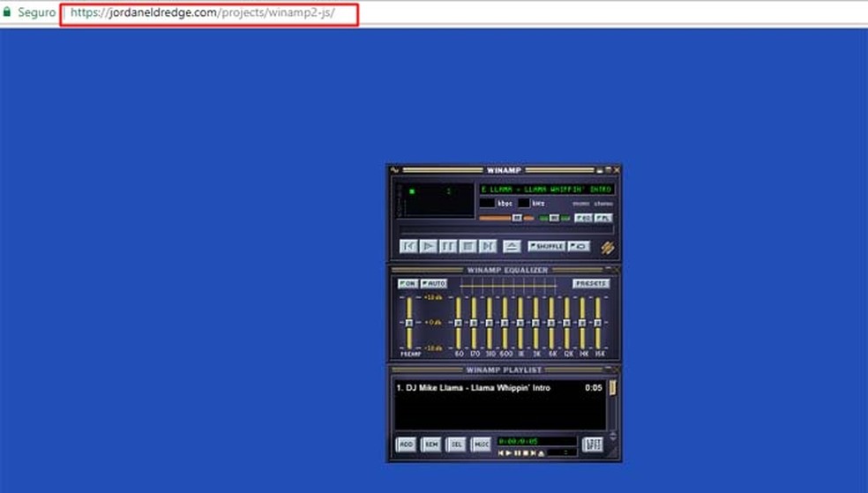Toggle windowshade mode in main window title bar

tap(608, 170)
